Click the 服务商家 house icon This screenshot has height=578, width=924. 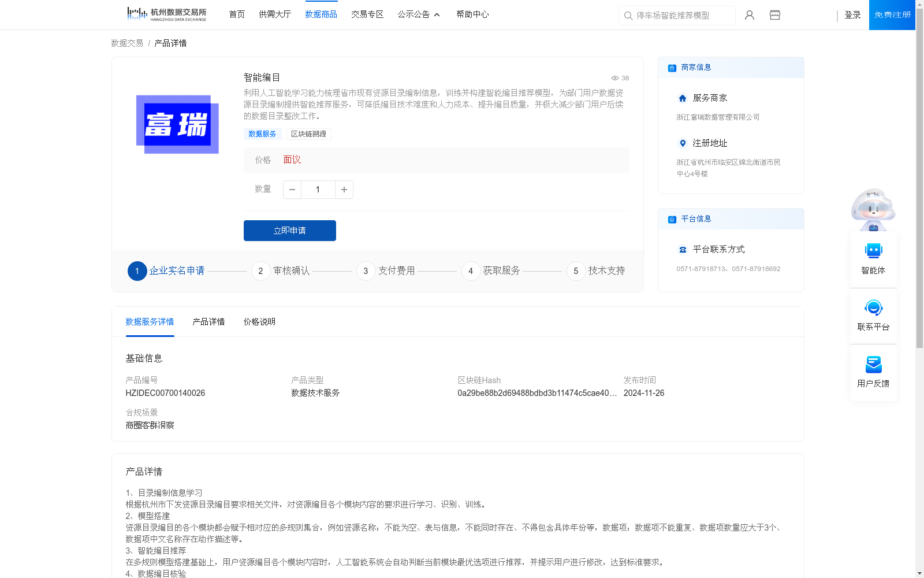tap(683, 98)
